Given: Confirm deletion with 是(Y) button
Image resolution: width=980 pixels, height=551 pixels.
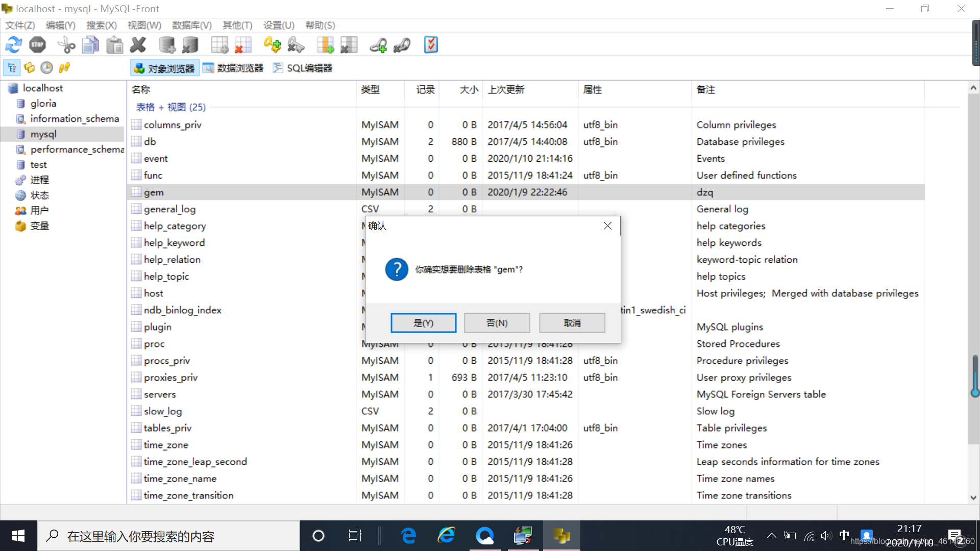Looking at the screenshot, I should click(x=423, y=323).
